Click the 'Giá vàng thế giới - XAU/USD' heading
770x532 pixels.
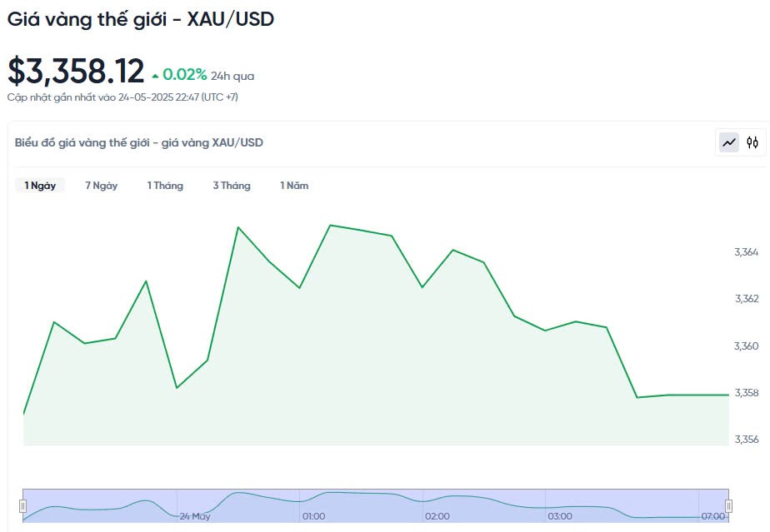(141, 18)
